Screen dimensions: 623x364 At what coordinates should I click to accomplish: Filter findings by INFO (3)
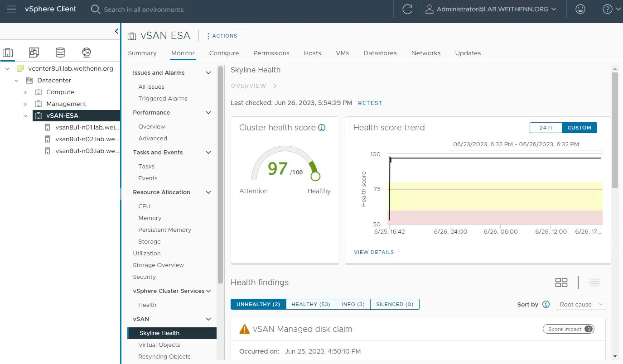[x=353, y=304]
